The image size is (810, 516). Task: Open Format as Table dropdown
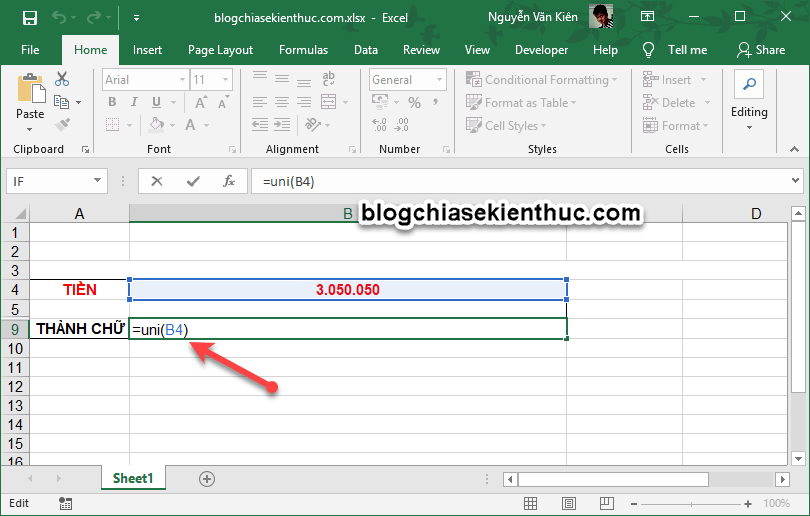click(521, 102)
